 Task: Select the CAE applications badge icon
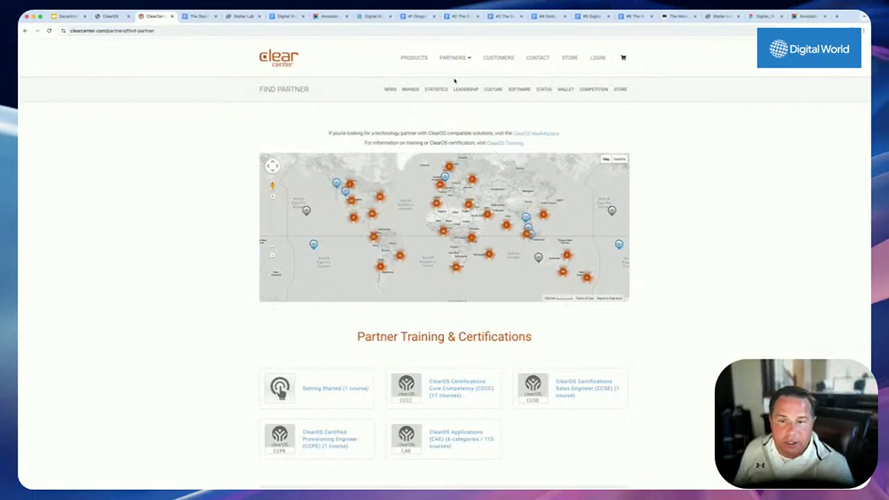point(406,438)
